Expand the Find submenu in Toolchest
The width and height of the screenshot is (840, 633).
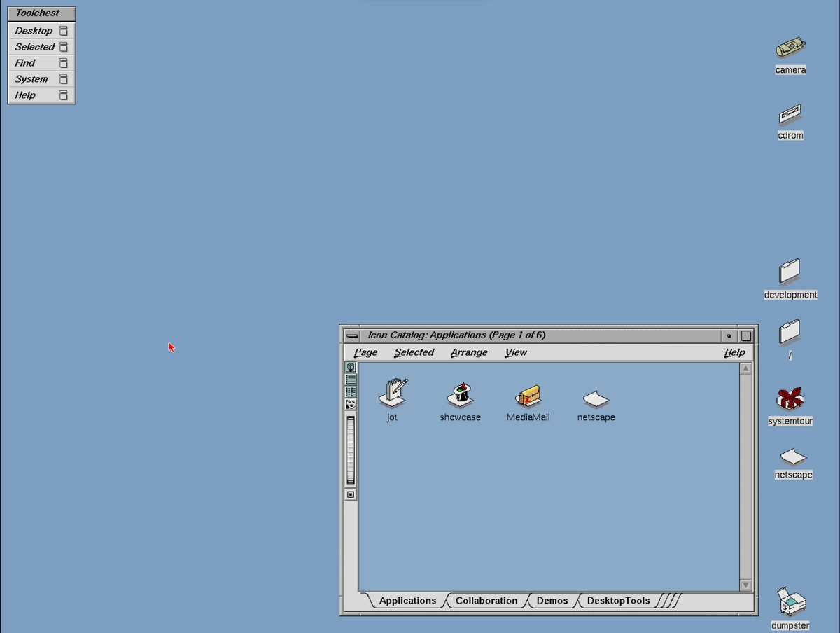coord(24,62)
